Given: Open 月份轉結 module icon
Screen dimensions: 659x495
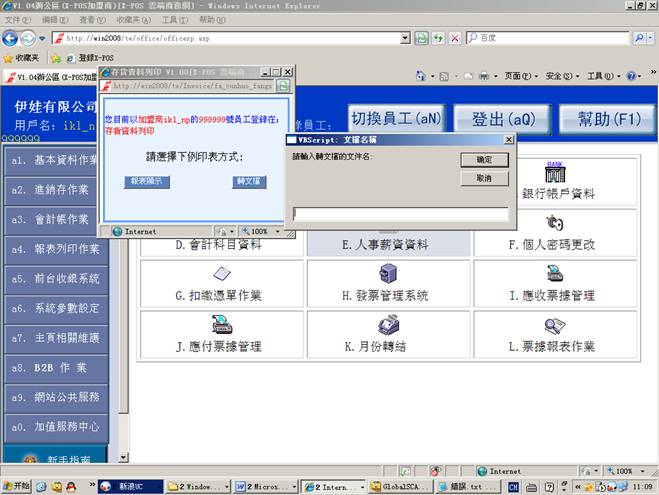Looking at the screenshot, I should 388,325.
